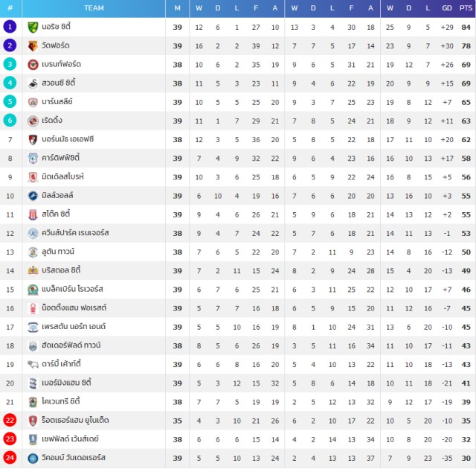This screenshot has width=476, height=469.
Task: Click the GD column header
Action: click(447, 8)
